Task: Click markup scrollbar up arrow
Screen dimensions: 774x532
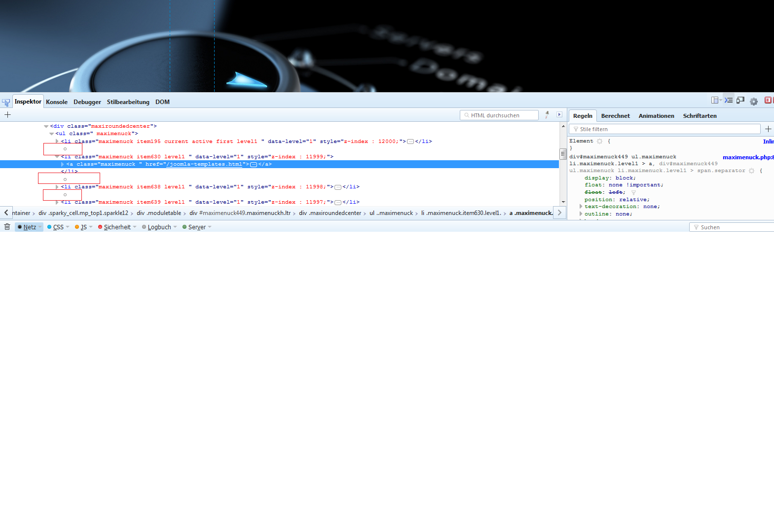Action: [x=563, y=126]
